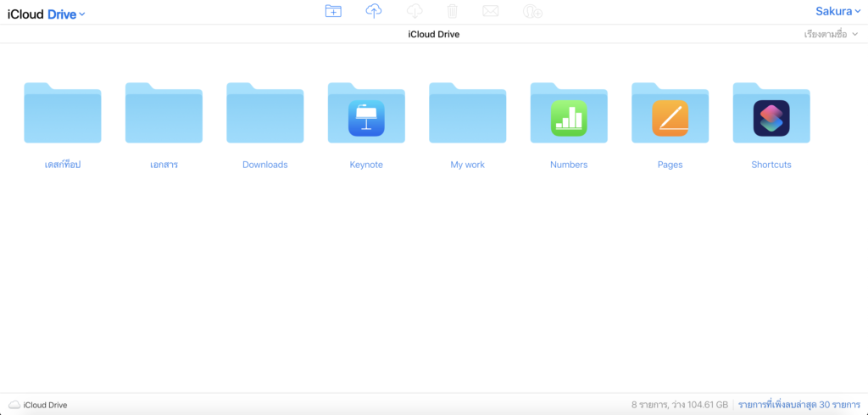
Task: Click the New Folder toolbar icon
Action: 333,10
